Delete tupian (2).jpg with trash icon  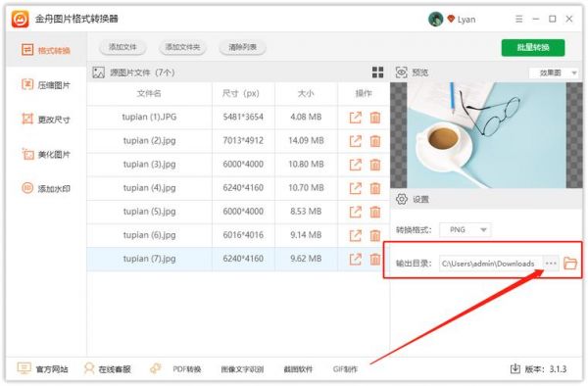[x=375, y=141]
